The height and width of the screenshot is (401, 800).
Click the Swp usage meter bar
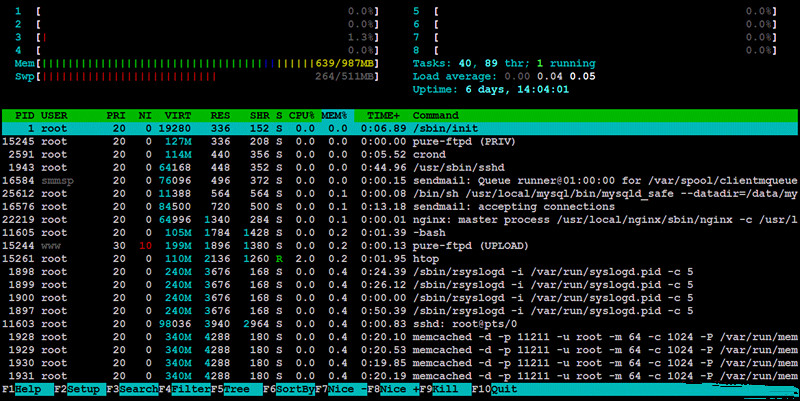point(196,77)
